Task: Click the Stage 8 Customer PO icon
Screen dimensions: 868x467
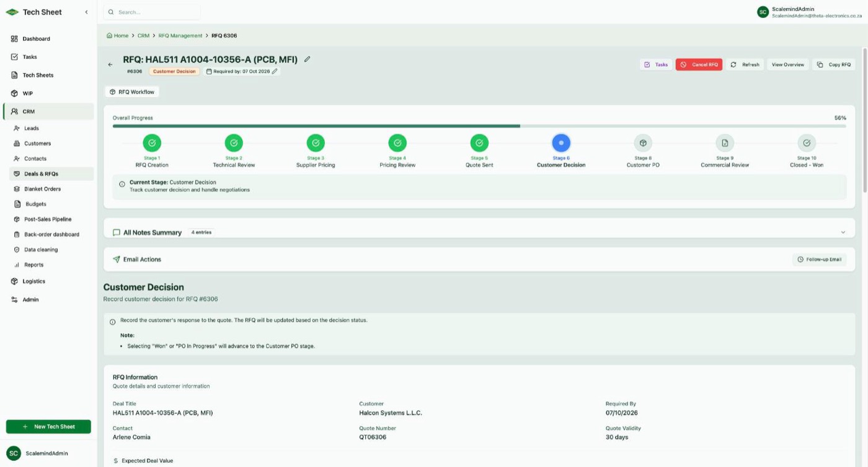Action: coord(643,143)
